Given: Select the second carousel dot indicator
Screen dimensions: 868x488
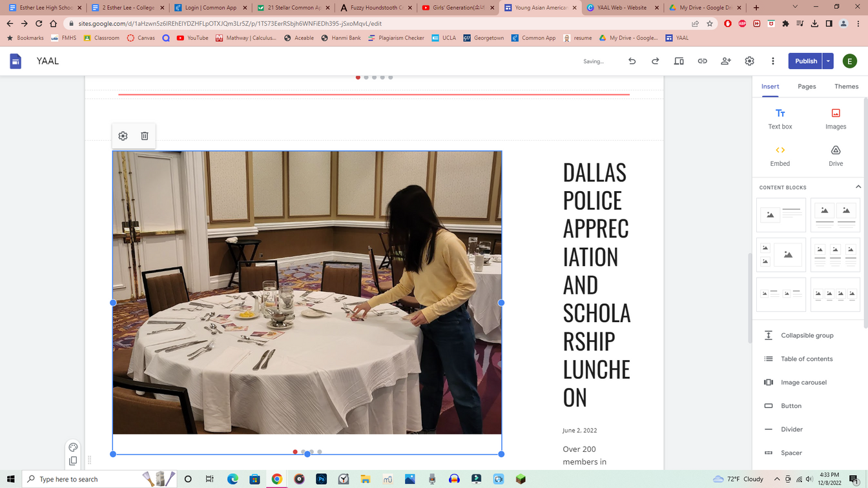Looking at the screenshot, I should point(304,452).
